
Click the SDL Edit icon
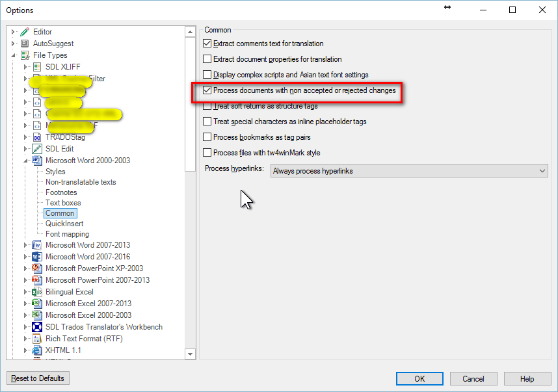click(x=35, y=149)
